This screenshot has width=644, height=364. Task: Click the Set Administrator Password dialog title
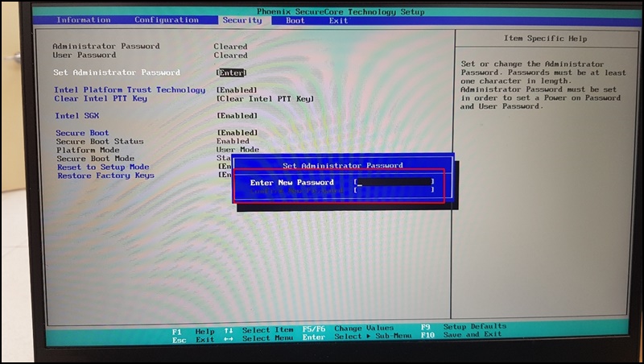pos(343,166)
